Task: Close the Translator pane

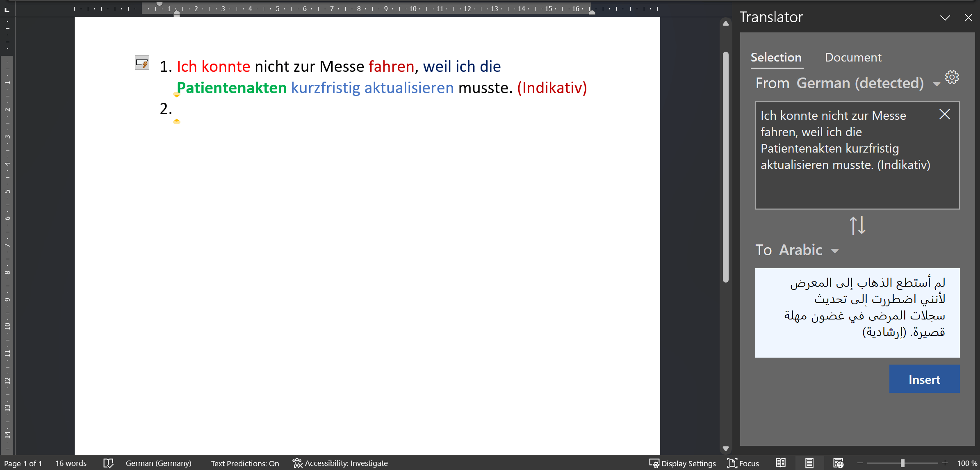Action: 969,18
